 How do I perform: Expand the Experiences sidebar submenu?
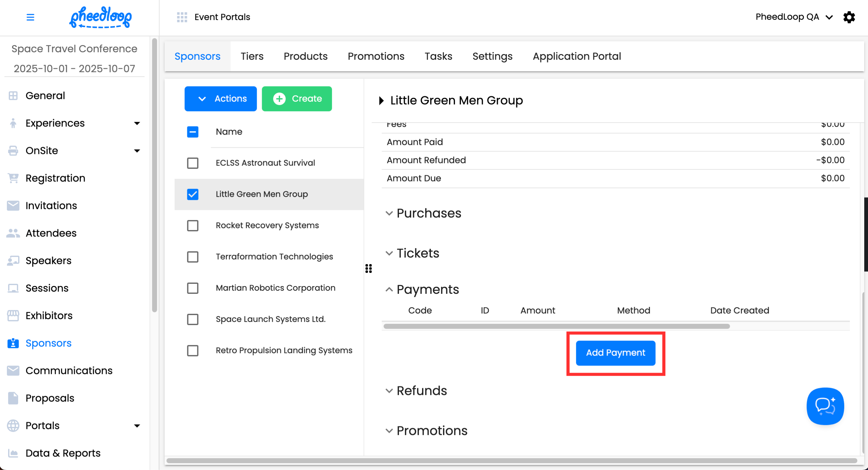[x=137, y=123]
